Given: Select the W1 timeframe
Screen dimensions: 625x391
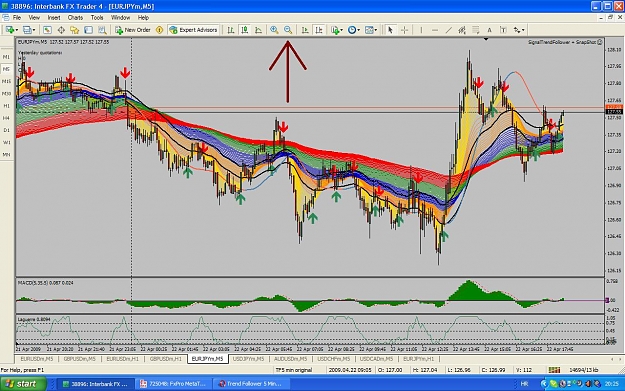Looking at the screenshot, I should (6, 142).
